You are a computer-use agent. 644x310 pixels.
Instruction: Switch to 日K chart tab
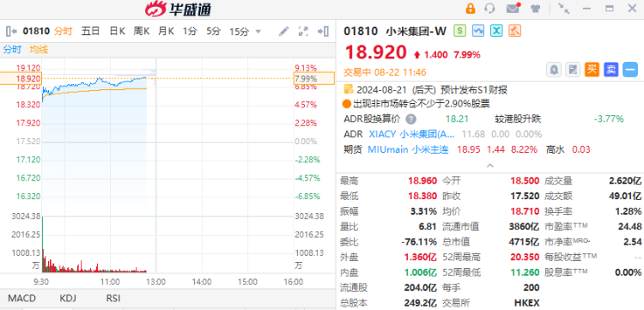coord(117,31)
